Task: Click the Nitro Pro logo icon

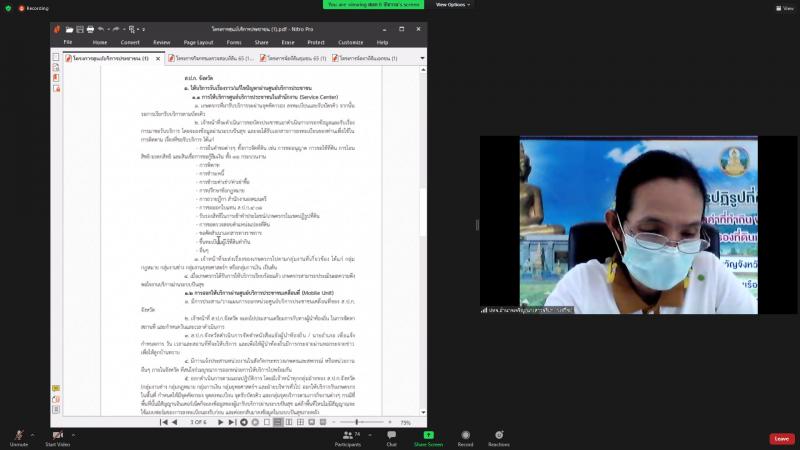Action: (57, 30)
